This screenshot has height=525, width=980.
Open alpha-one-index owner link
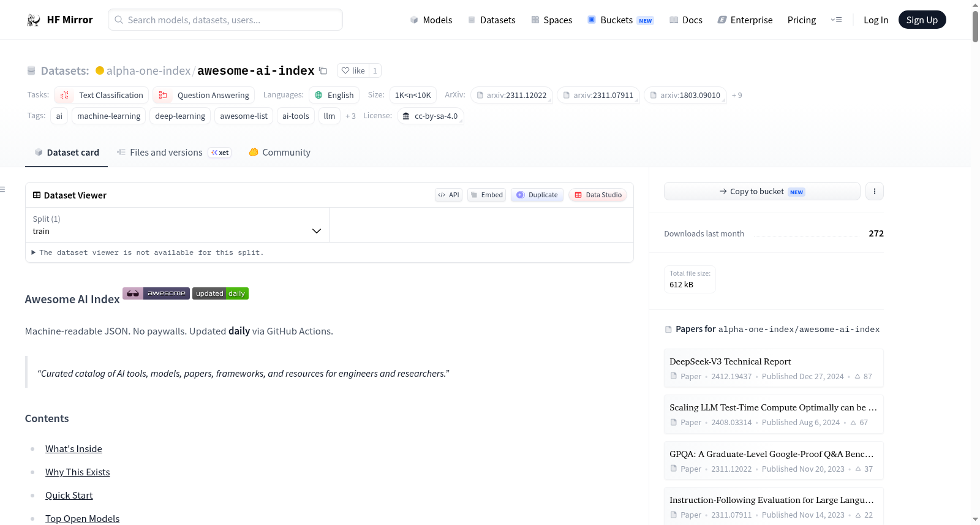pos(148,70)
